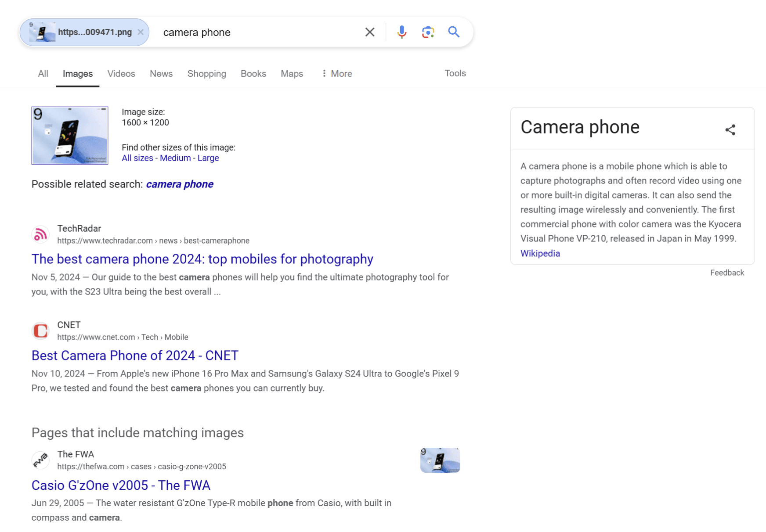Click the CNET URL breadcrumb
The height and width of the screenshot is (532, 766).
coord(123,337)
